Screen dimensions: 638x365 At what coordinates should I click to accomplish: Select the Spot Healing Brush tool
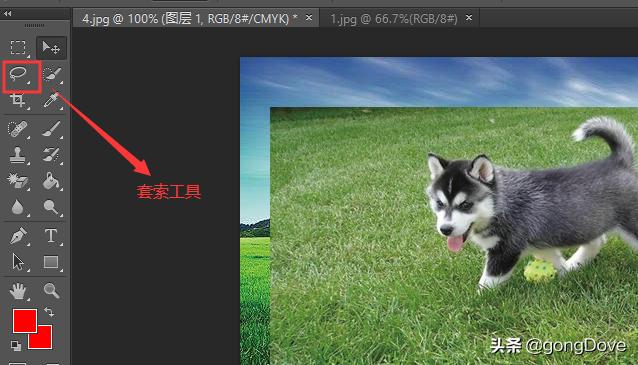(17, 129)
